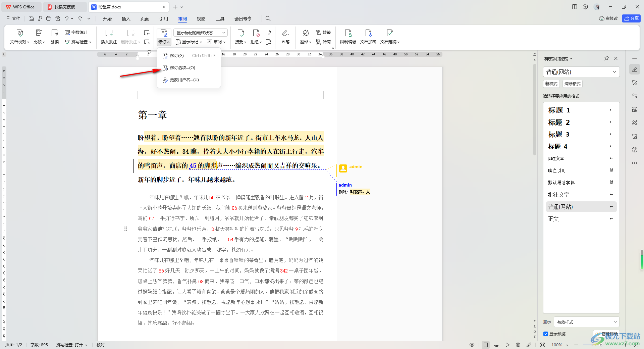Select Track Changes (修订) Ctrl+Shift+E menu item
The height and width of the screenshot is (349, 644).
click(189, 56)
